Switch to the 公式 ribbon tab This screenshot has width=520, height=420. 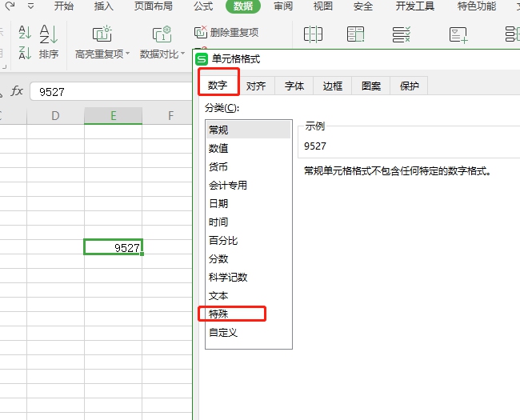pyautogui.click(x=203, y=6)
